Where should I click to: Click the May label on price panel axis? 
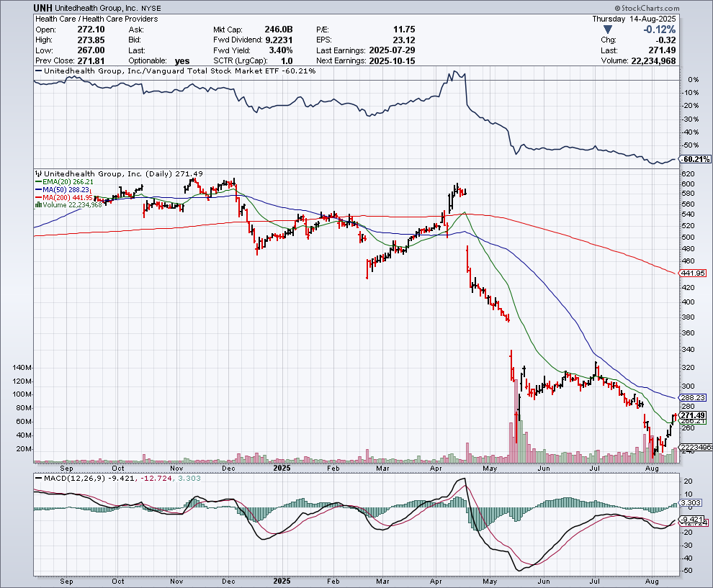click(x=490, y=468)
